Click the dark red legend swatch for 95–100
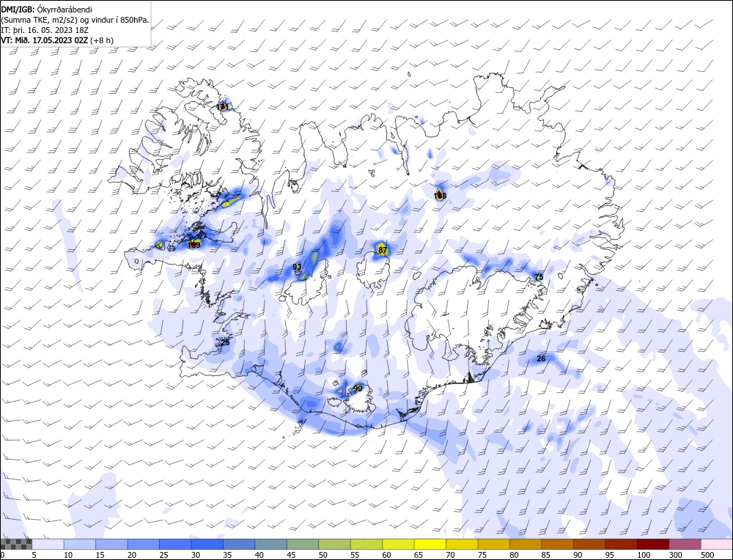 coord(620,544)
